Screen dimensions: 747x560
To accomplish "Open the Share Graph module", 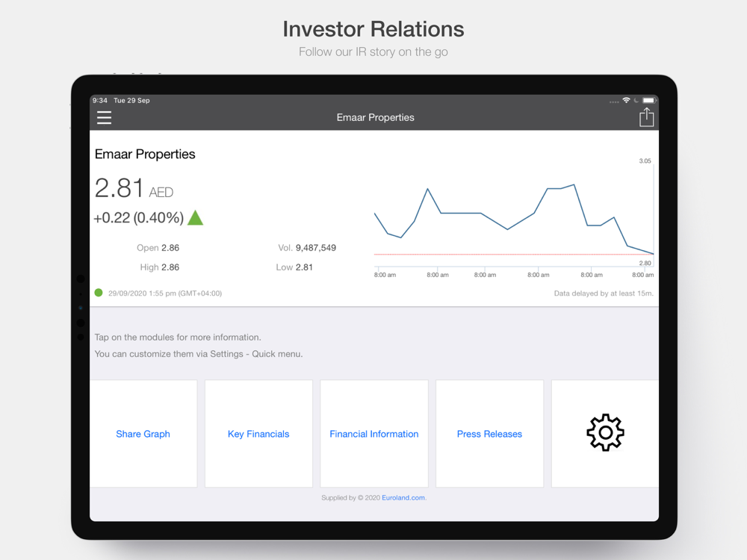I will (x=143, y=433).
